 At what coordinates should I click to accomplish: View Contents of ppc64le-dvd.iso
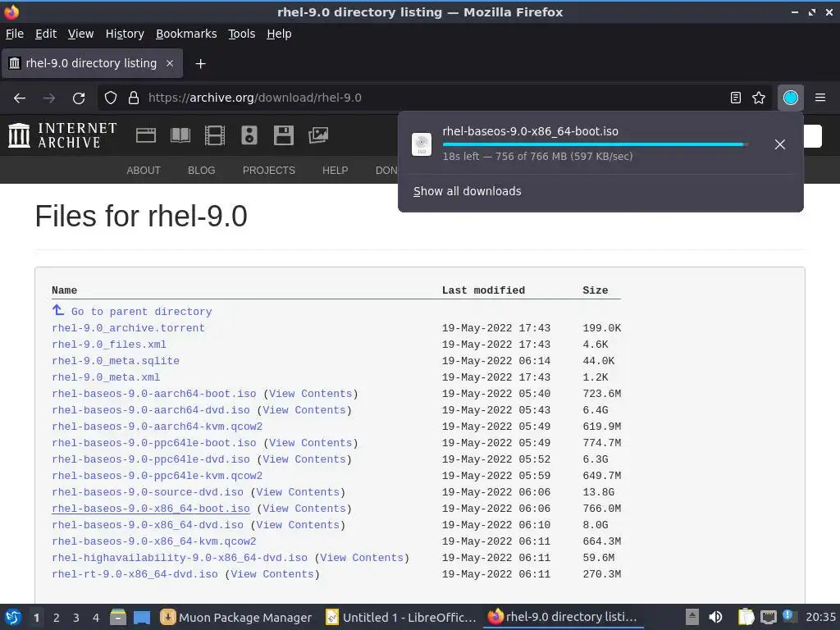[x=304, y=459]
